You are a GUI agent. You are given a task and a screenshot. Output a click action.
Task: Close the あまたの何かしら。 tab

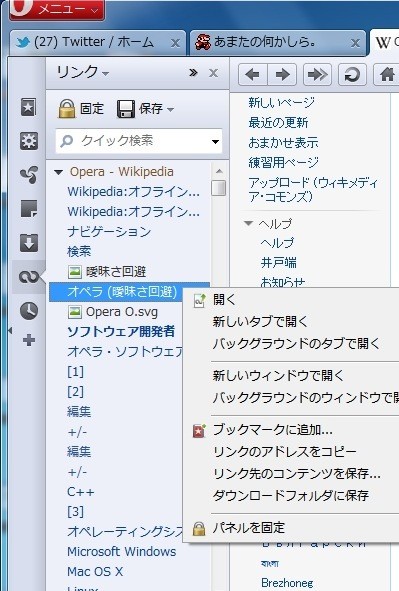point(355,43)
